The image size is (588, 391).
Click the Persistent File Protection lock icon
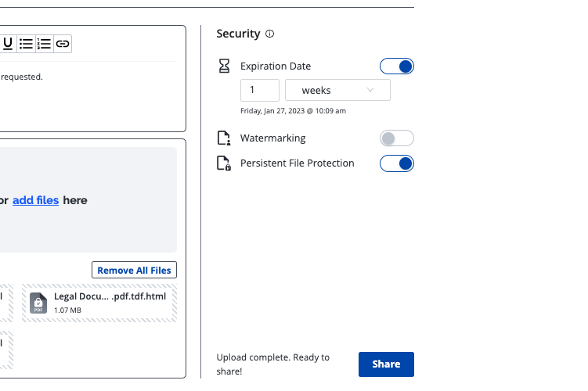224,163
